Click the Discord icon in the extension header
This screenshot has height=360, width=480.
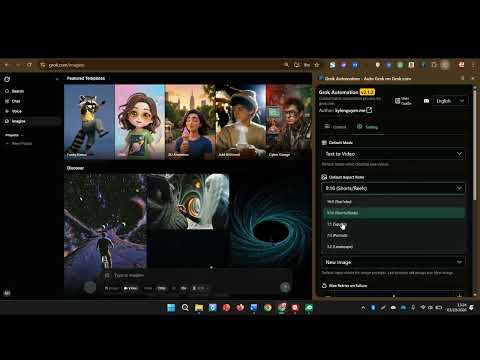point(426,101)
